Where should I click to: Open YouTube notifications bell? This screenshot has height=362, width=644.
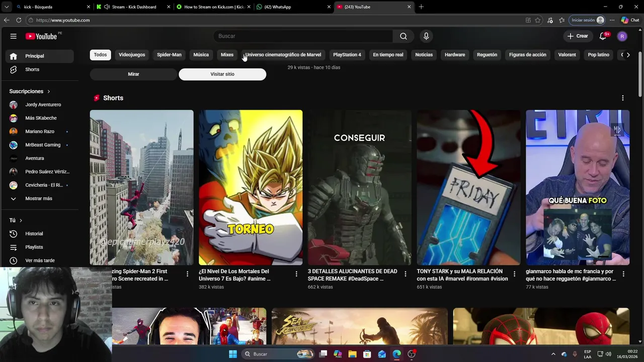tap(603, 36)
